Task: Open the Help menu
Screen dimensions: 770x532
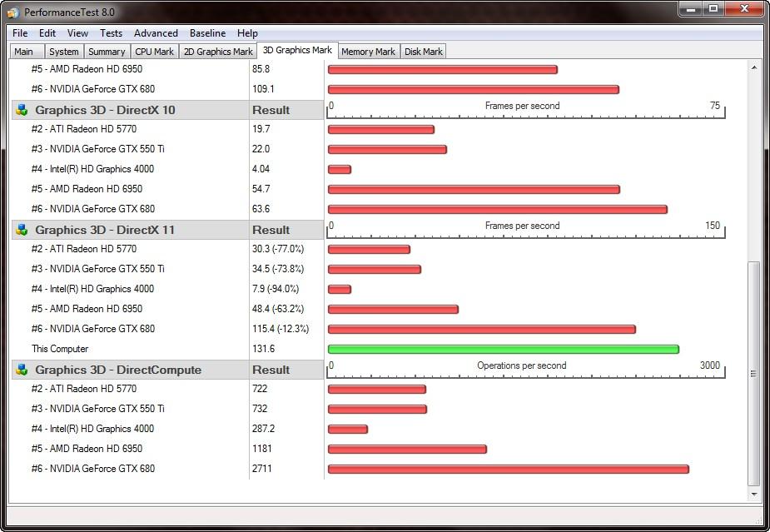Action: click(x=247, y=33)
